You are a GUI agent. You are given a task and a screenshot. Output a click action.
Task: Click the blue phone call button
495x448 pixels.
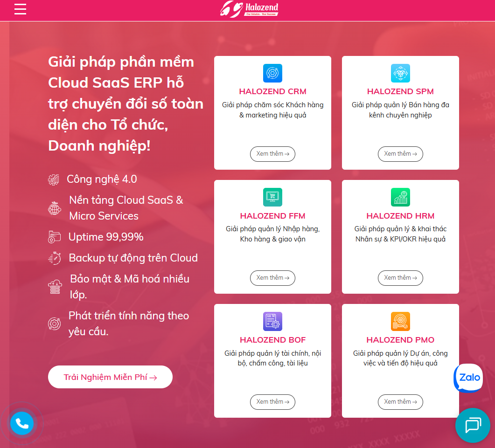click(x=22, y=423)
